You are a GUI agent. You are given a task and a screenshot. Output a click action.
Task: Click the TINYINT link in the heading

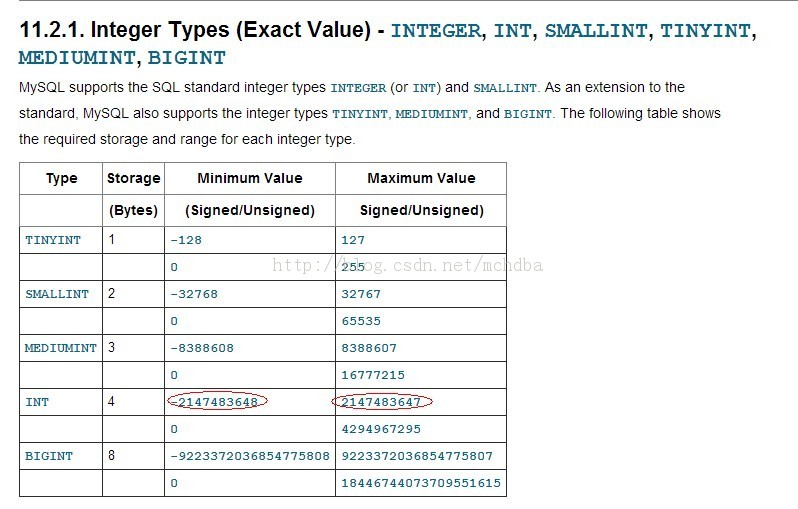705,31
